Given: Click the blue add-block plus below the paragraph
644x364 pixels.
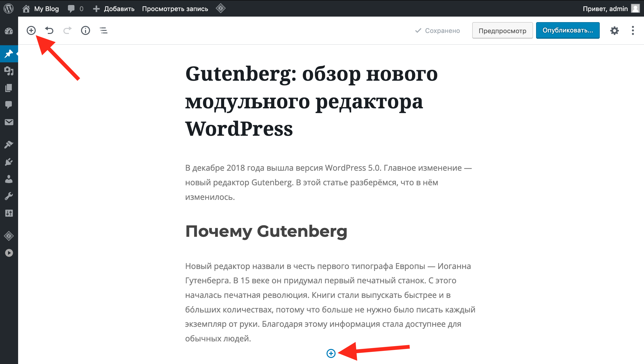Looking at the screenshot, I should point(331,353).
